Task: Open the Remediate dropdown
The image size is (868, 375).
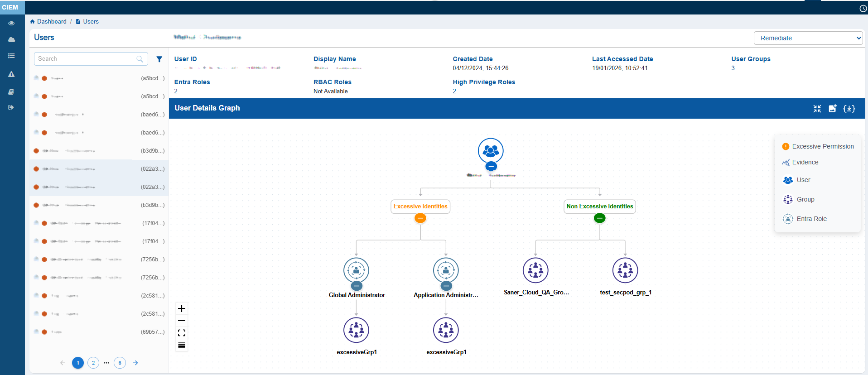Action: pyautogui.click(x=808, y=38)
